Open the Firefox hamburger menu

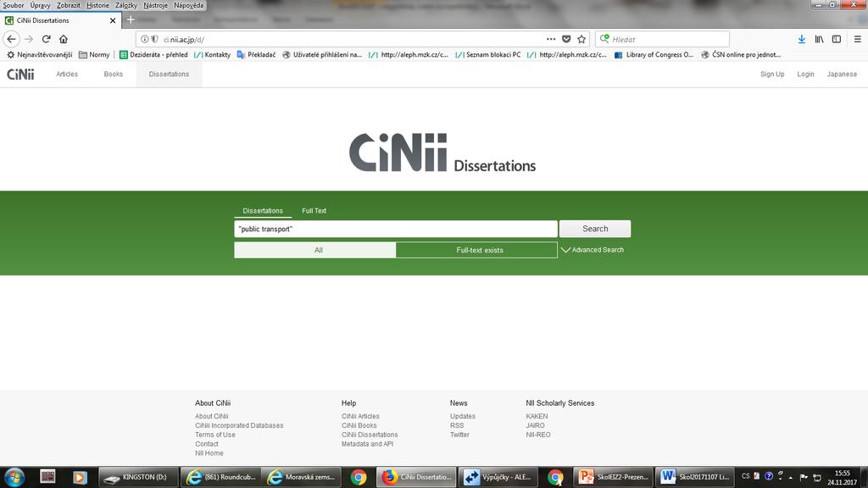click(x=858, y=39)
